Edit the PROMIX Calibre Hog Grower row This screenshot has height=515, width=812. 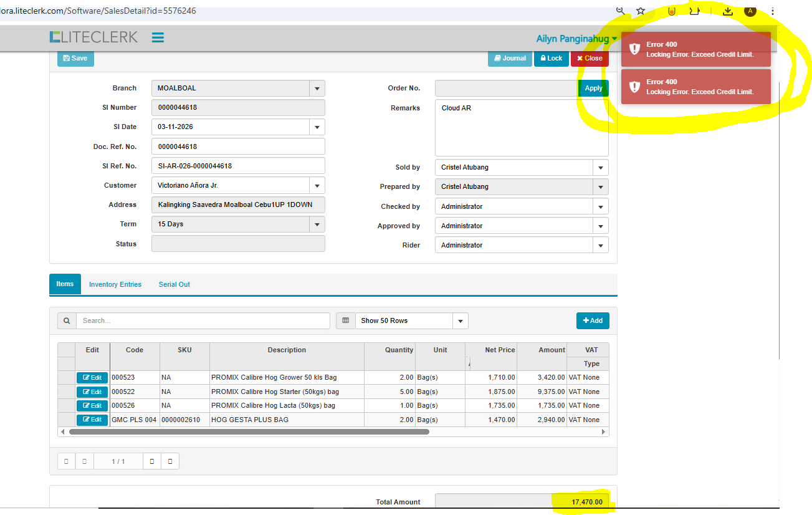(92, 378)
